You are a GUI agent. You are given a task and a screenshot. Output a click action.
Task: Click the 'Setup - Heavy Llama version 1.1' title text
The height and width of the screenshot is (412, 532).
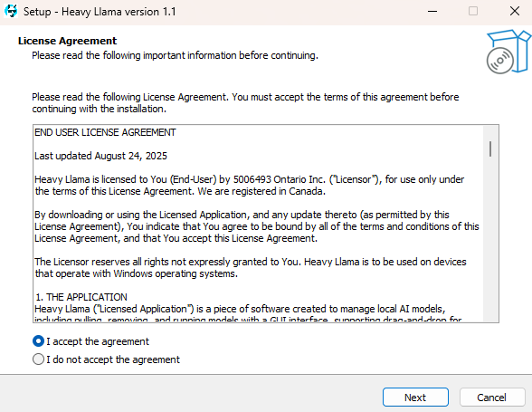point(100,12)
